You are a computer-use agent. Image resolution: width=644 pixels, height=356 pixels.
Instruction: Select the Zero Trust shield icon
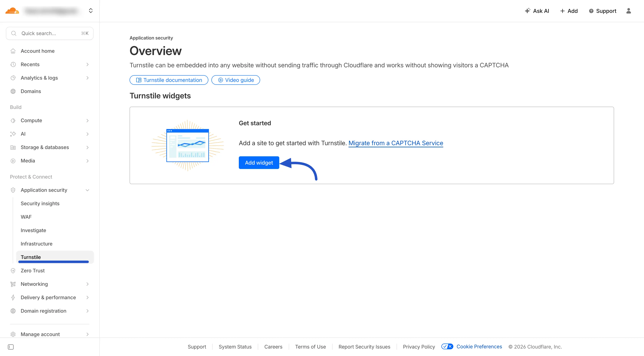(13, 270)
